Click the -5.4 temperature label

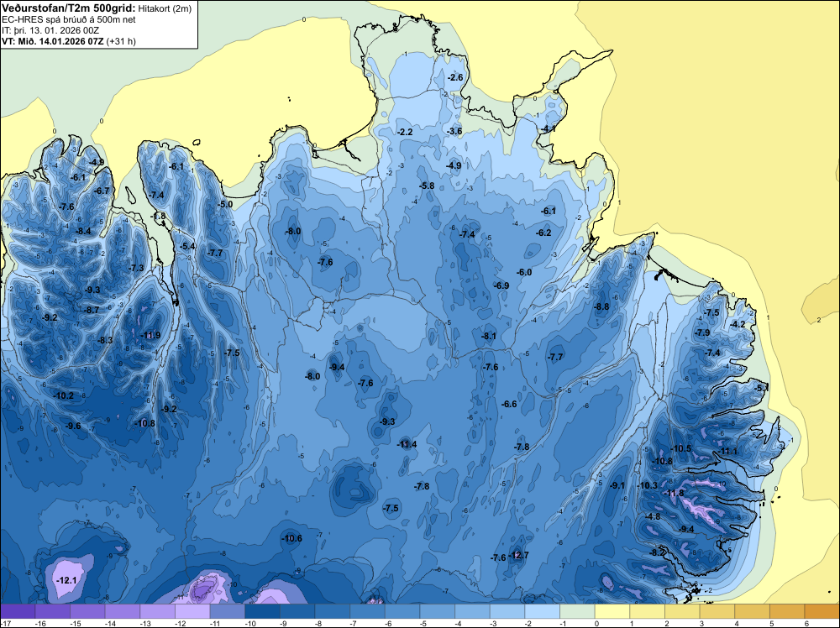pyautogui.click(x=187, y=246)
